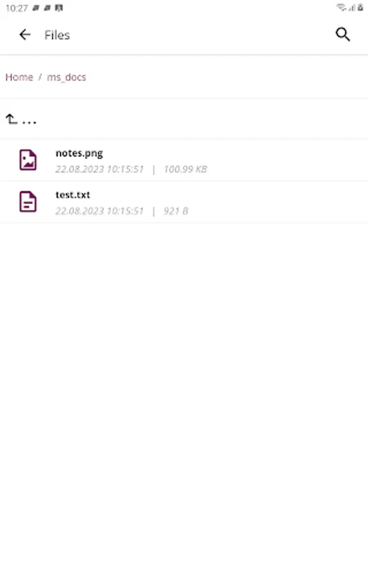Click the Files page title
Image resolution: width=368 pixels, height=588 pixels.
coord(57,35)
